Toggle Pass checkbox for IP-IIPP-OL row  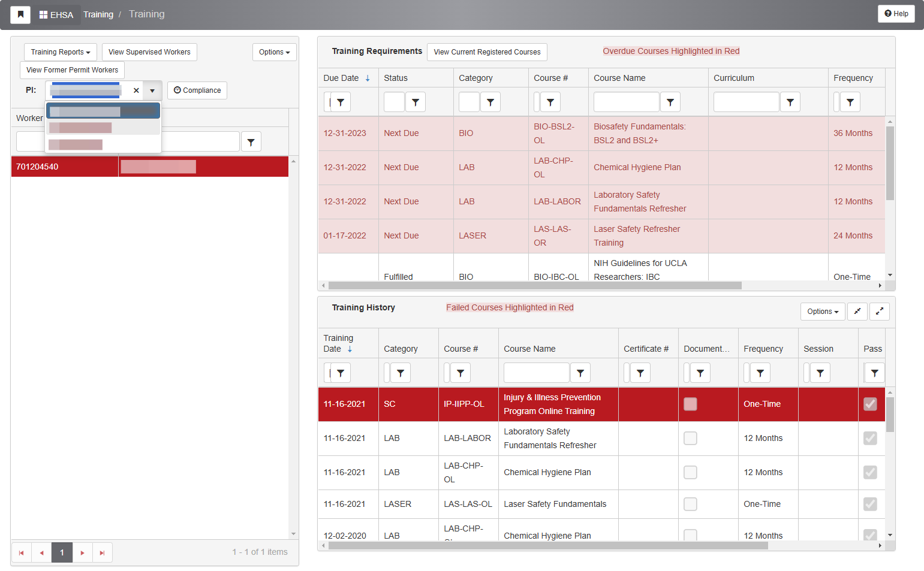click(870, 404)
